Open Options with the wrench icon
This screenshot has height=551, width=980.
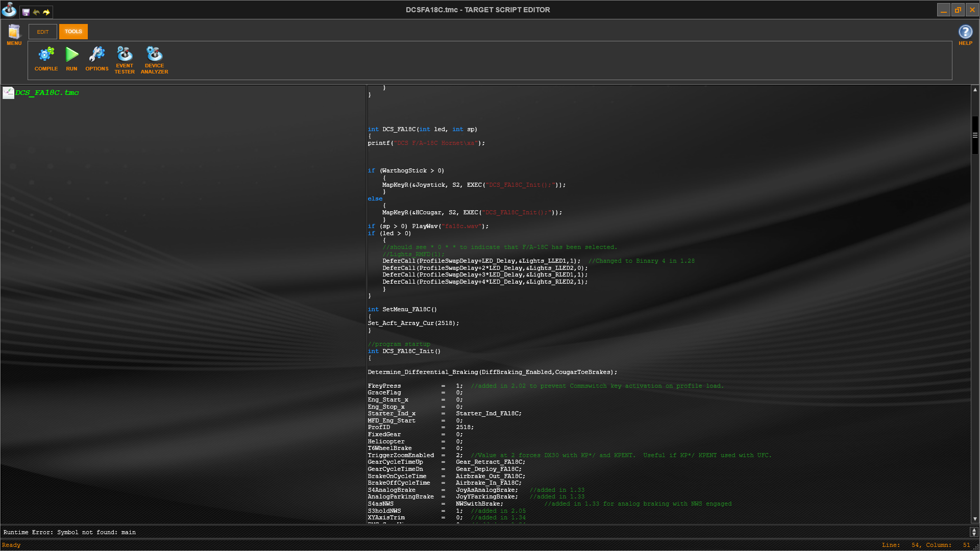point(97,59)
